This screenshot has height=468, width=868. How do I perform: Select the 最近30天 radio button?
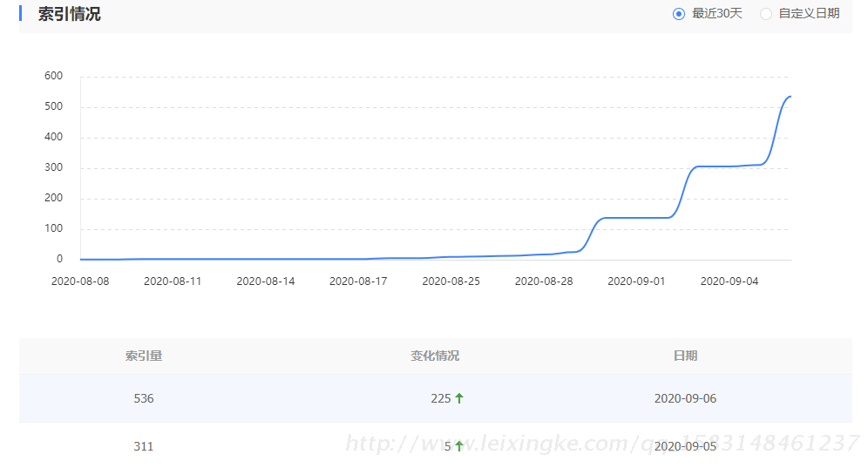click(679, 14)
